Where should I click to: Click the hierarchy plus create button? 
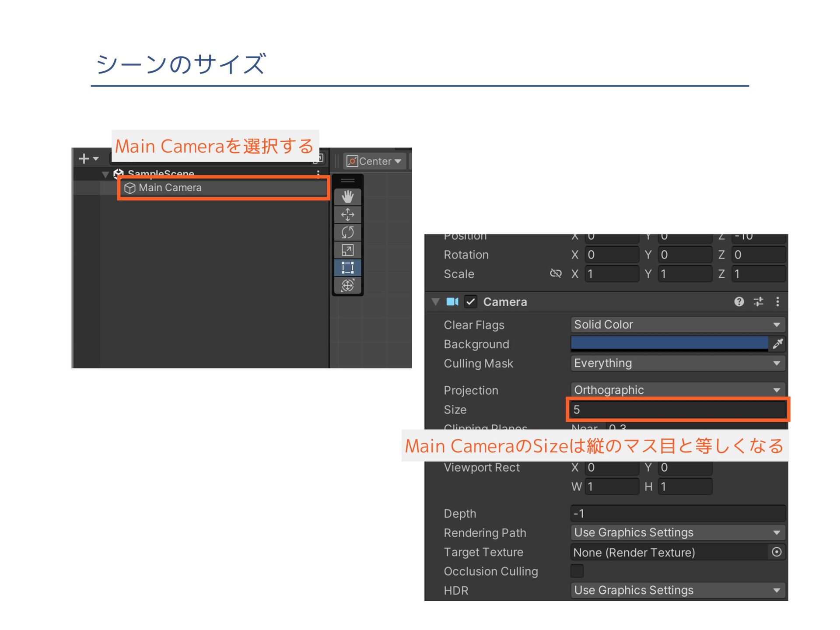coord(84,158)
